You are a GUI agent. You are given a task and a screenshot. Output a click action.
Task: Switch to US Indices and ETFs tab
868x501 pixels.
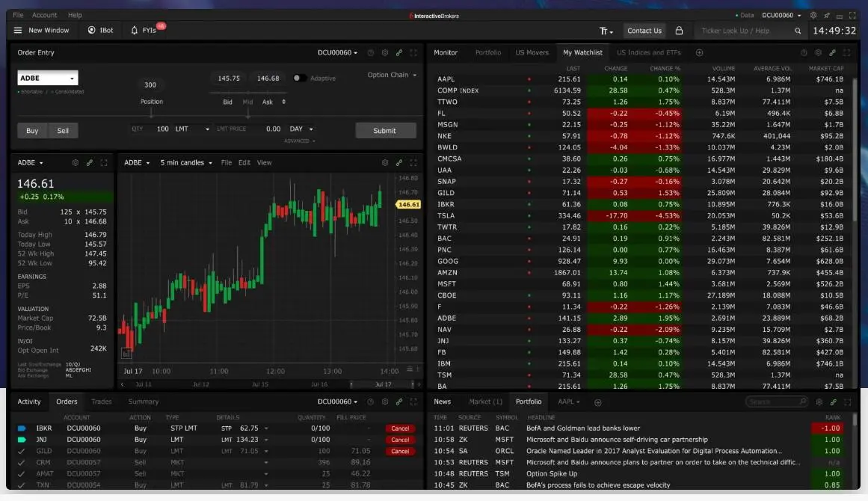click(649, 52)
